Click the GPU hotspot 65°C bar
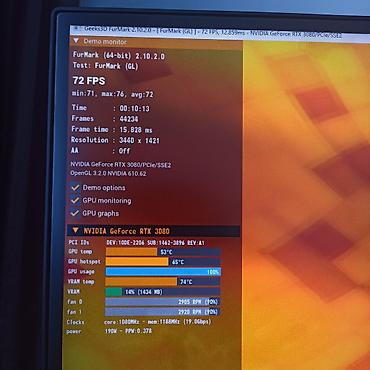The image size is (370, 370). [x=163, y=262]
